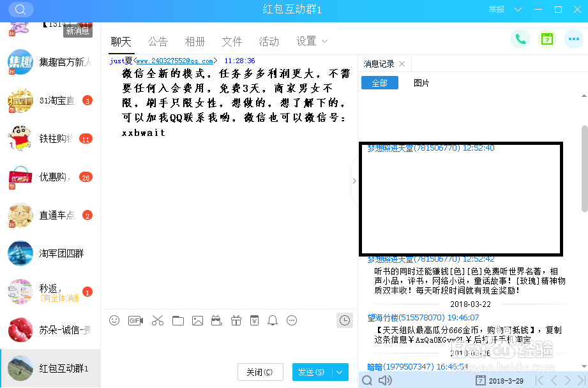Open sender 望海竹楼(515578070) in history
The height and width of the screenshot is (388, 588).
(x=423, y=318)
